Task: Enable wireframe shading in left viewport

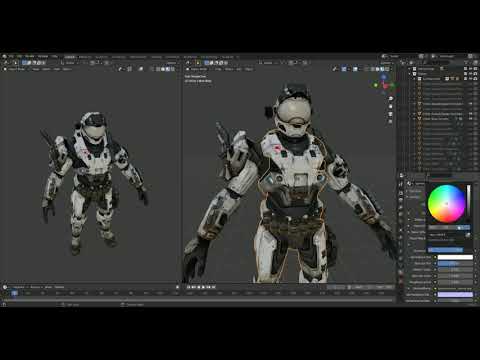Action: pos(158,69)
